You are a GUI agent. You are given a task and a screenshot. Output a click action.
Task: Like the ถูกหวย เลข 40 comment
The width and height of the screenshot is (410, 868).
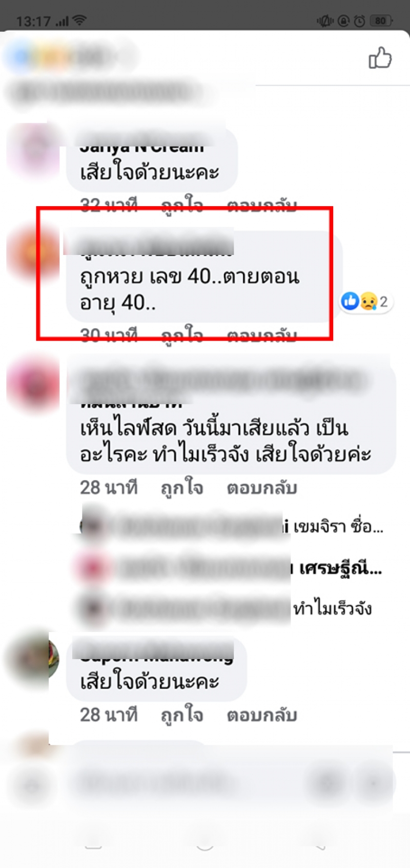(x=182, y=335)
